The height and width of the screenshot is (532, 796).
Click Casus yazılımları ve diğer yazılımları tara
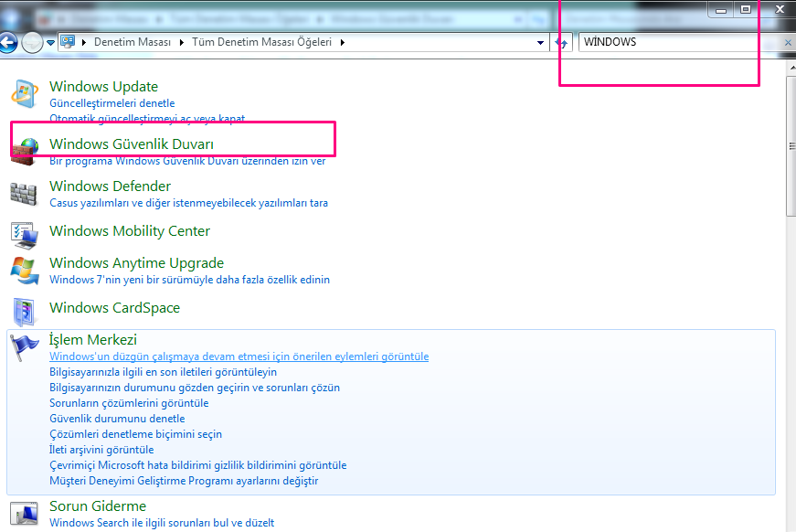point(189,203)
